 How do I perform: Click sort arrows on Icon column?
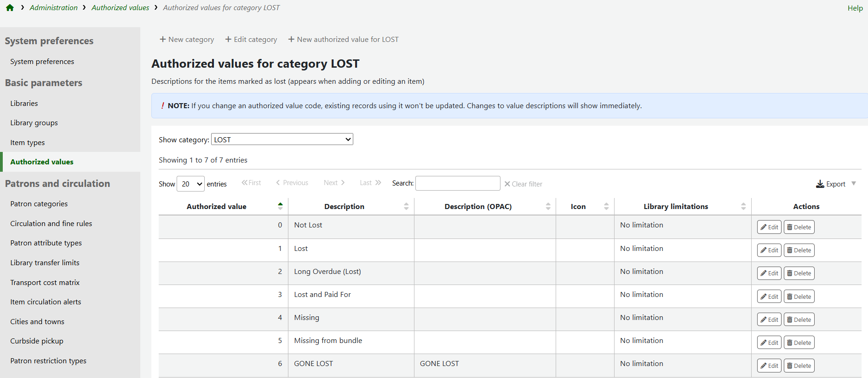[606, 206]
